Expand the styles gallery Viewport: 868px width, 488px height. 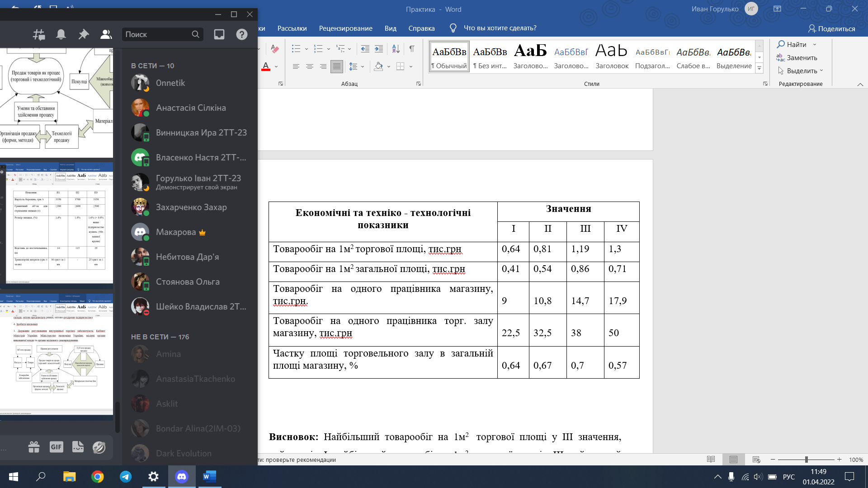click(759, 69)
